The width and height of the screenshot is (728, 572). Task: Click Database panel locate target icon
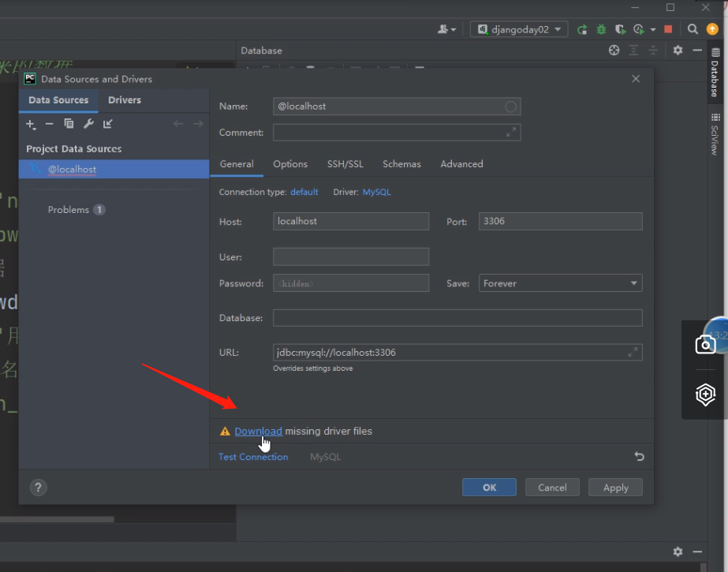pyautogui.click(x=614, y=50)
